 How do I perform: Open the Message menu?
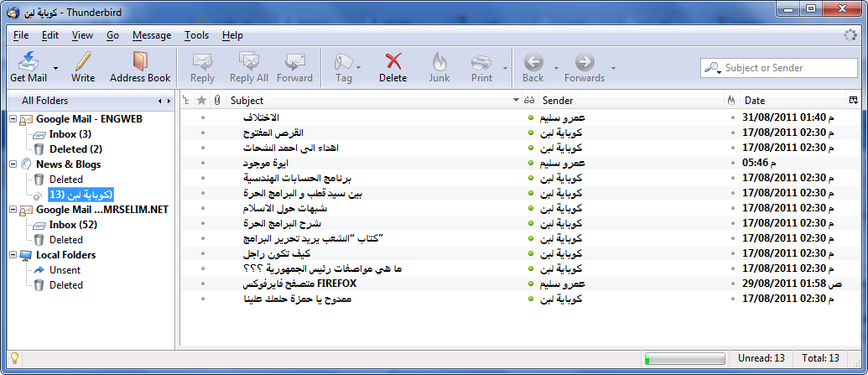click(x=152, y=35)
